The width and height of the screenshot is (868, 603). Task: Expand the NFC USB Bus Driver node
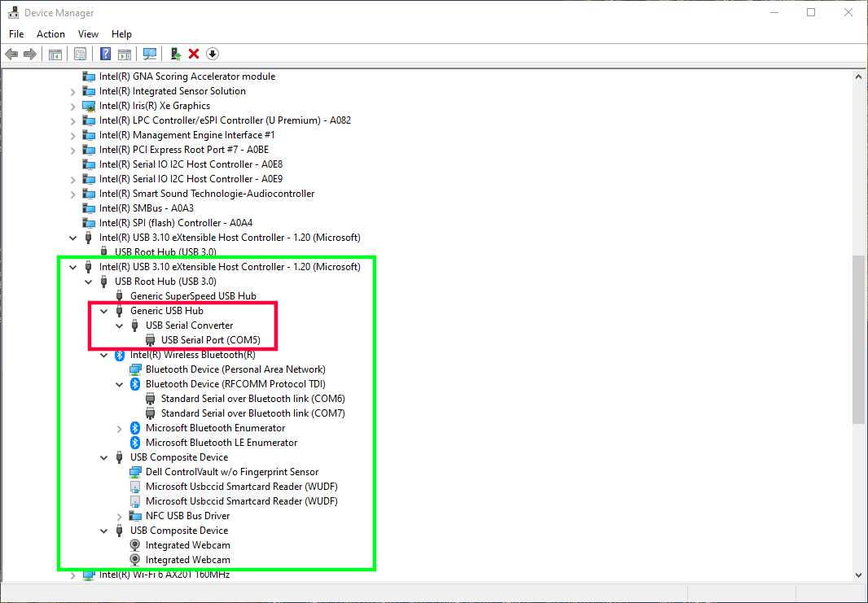(119, 515)
